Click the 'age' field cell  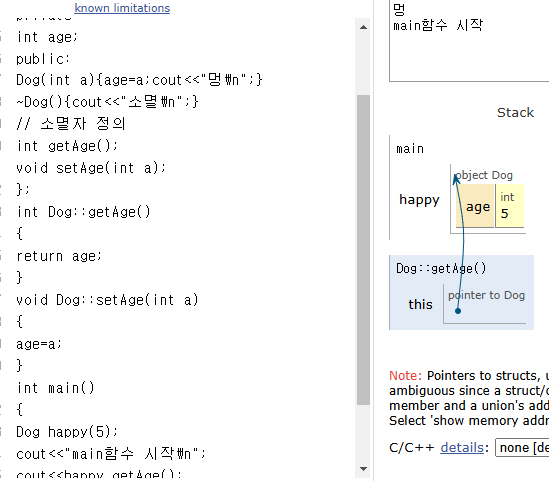(475, 206)
